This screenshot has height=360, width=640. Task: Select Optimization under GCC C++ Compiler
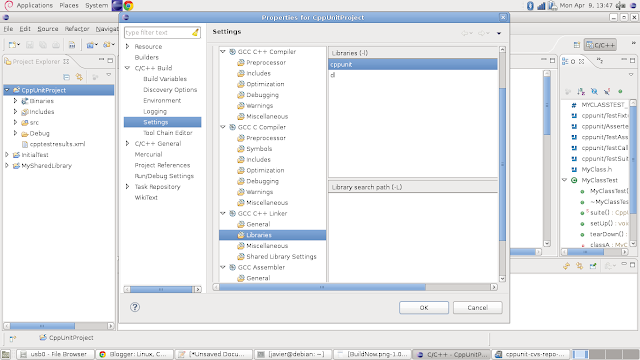265,84
